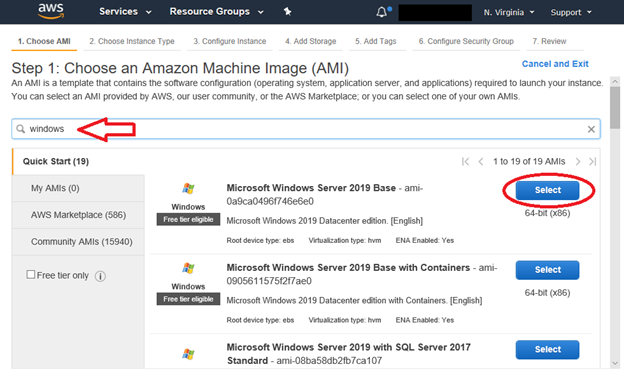Click the AMI search input field
624x369 pixels.
pos(306,129)
